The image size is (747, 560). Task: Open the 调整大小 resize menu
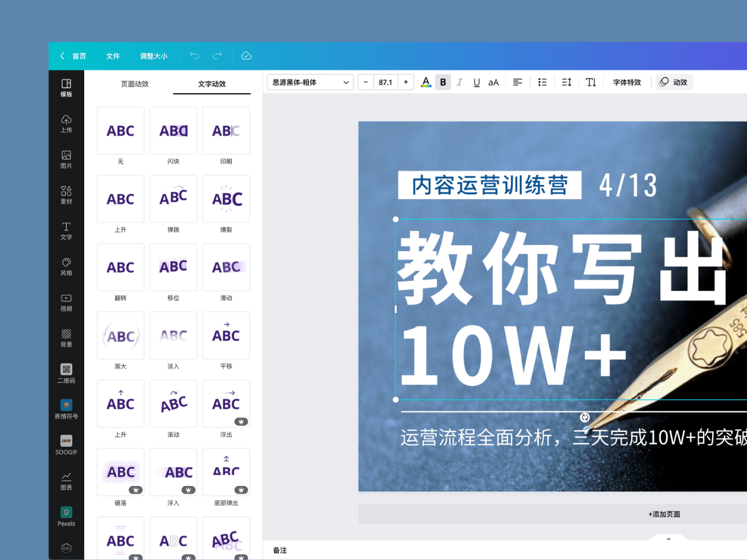154,56
